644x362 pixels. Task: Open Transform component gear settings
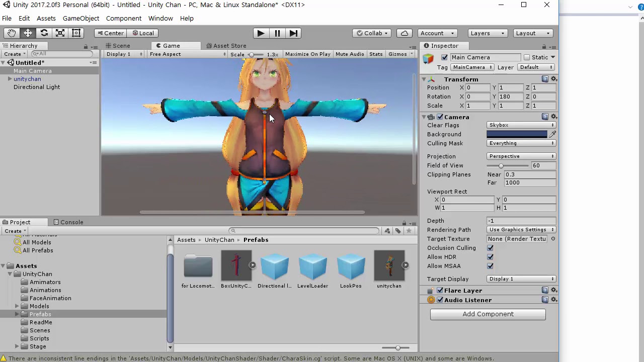553,79
